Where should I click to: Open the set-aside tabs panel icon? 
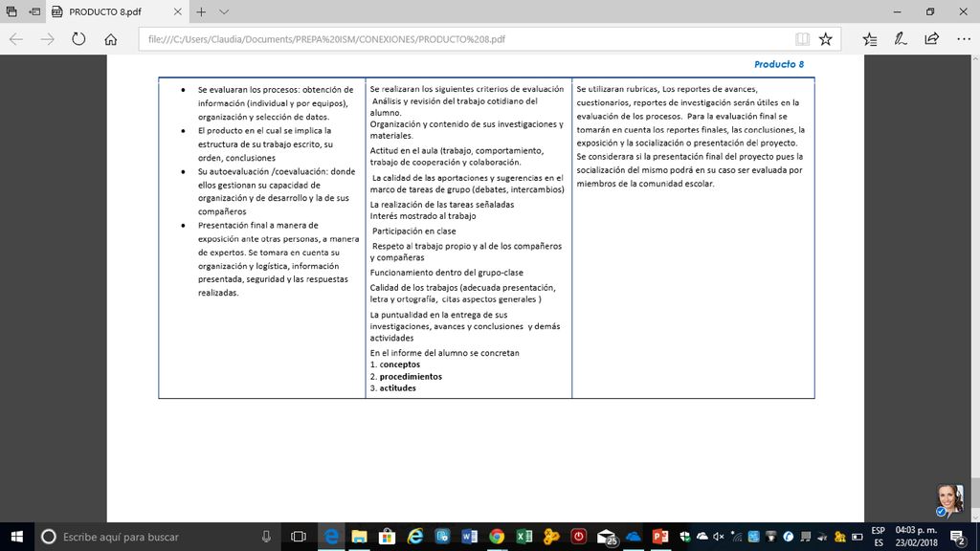(x=11, y=11)
